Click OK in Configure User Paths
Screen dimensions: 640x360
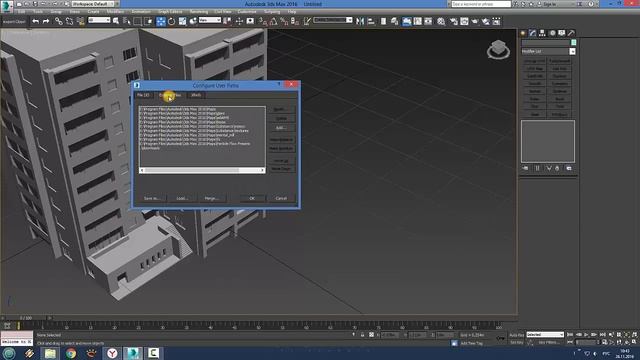coord(252,198)
